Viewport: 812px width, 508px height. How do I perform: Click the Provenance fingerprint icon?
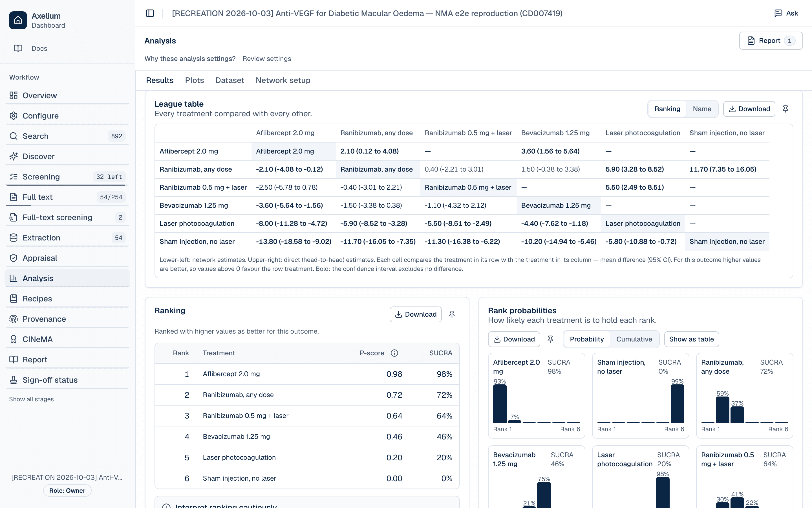tap(14, 319)
